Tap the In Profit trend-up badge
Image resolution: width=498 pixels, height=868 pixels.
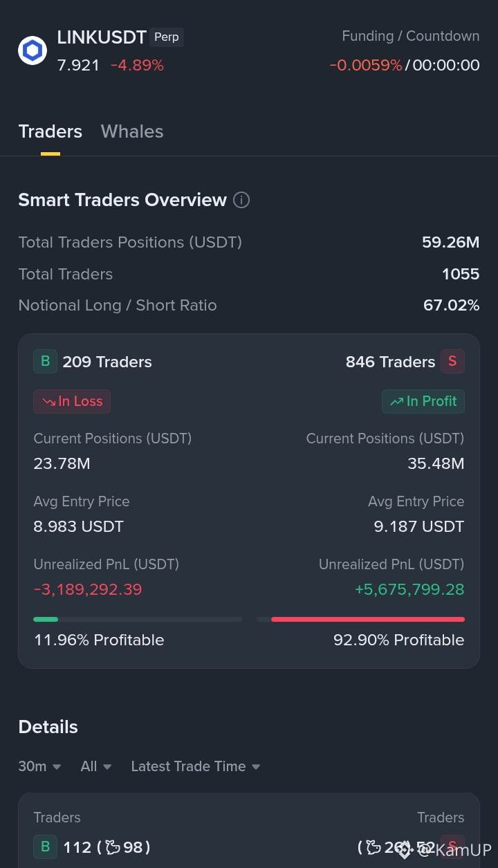(423, 401)
